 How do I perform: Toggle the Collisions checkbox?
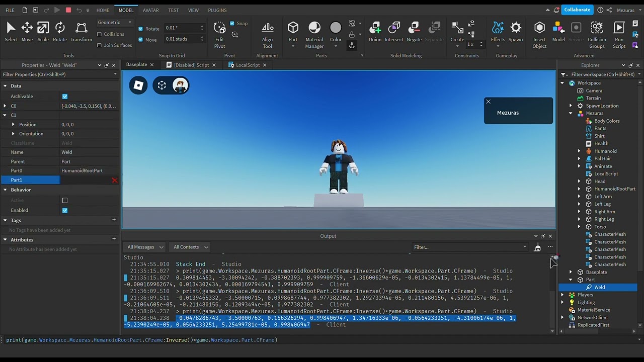(x=100, y=34)
